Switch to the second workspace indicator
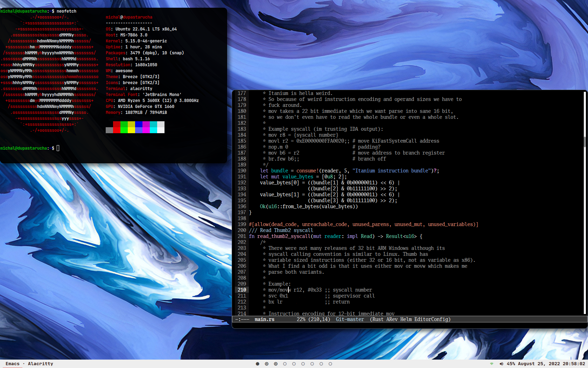 point(267,364)
